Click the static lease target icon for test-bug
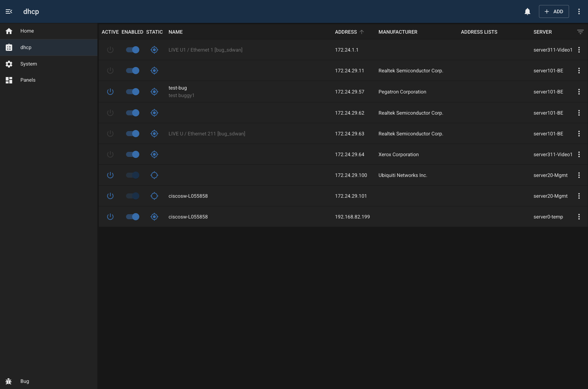588x389 pixels. 154,92
